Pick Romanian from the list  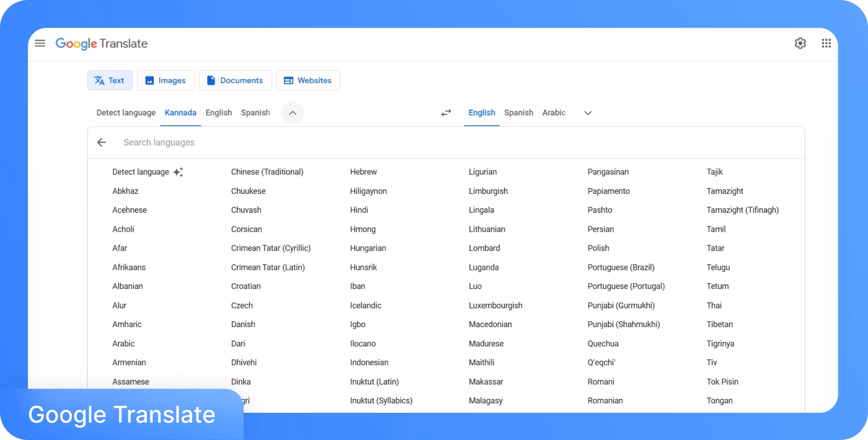[x=605, y=401]
